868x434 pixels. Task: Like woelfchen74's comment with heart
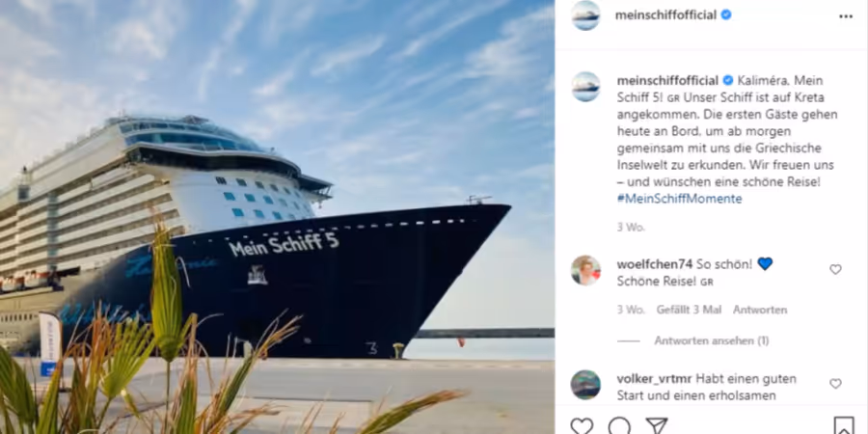835,270
